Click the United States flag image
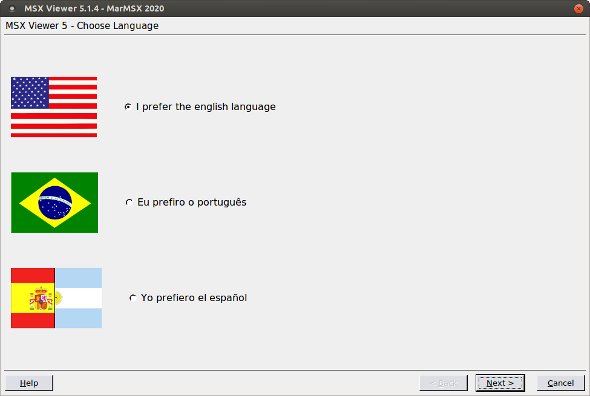590x396 pixels. pyautogui.click(x=54, y=107)
